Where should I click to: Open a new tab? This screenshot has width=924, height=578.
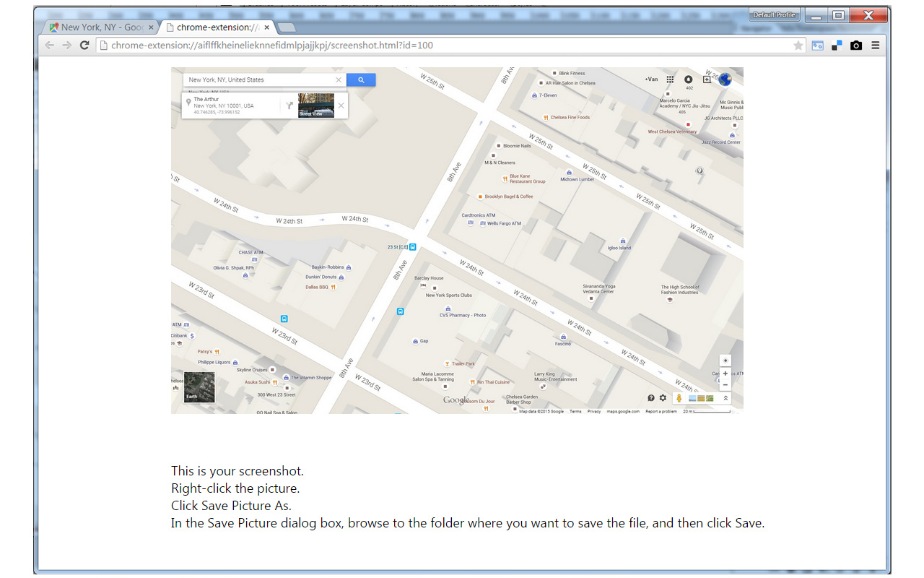(286, 27)
